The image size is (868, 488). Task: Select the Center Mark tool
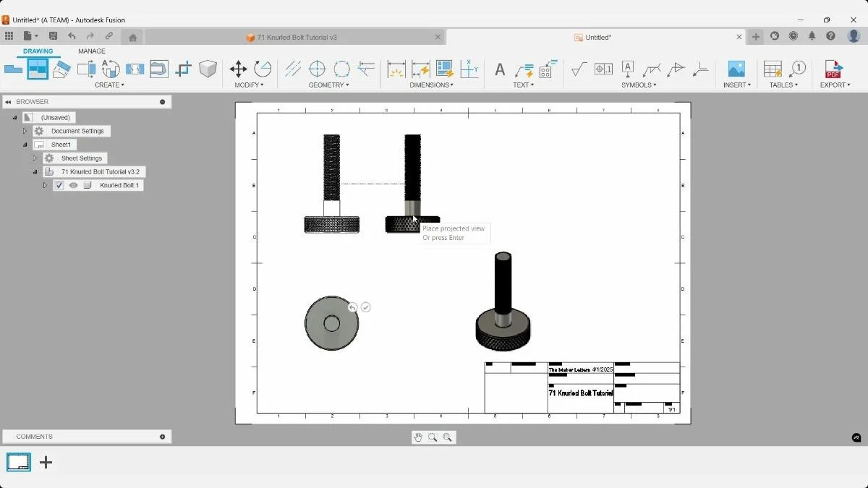point(317,69)
